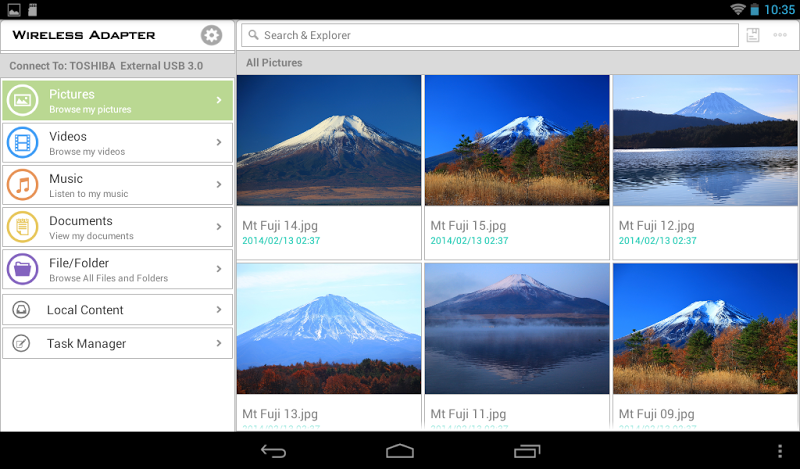The image size is (800, 469).
Task: Click the Task Manager pencil icon
Action: coord(21,343)
